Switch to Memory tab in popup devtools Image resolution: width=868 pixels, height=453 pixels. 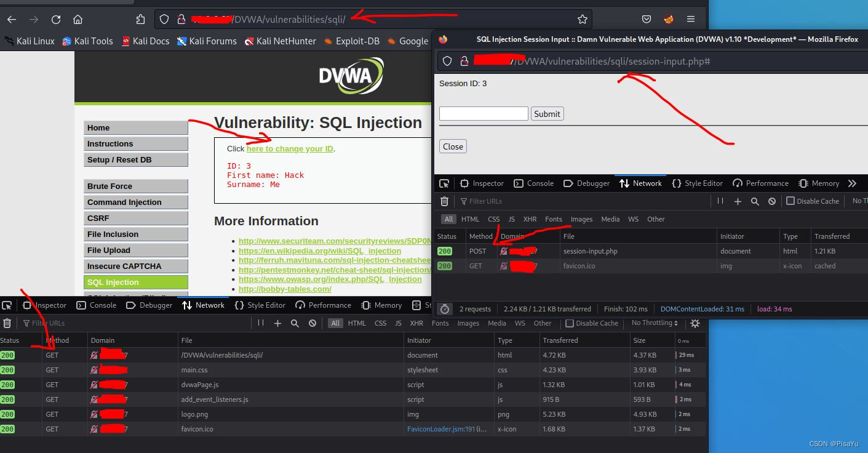(819, 183)
